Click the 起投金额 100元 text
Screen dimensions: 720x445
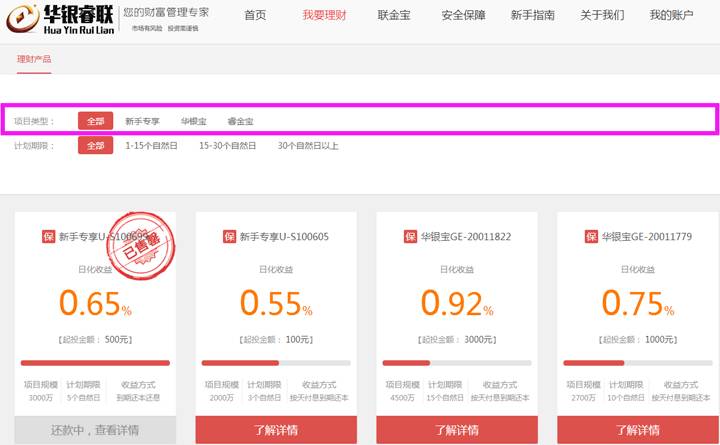pos(276,340)
